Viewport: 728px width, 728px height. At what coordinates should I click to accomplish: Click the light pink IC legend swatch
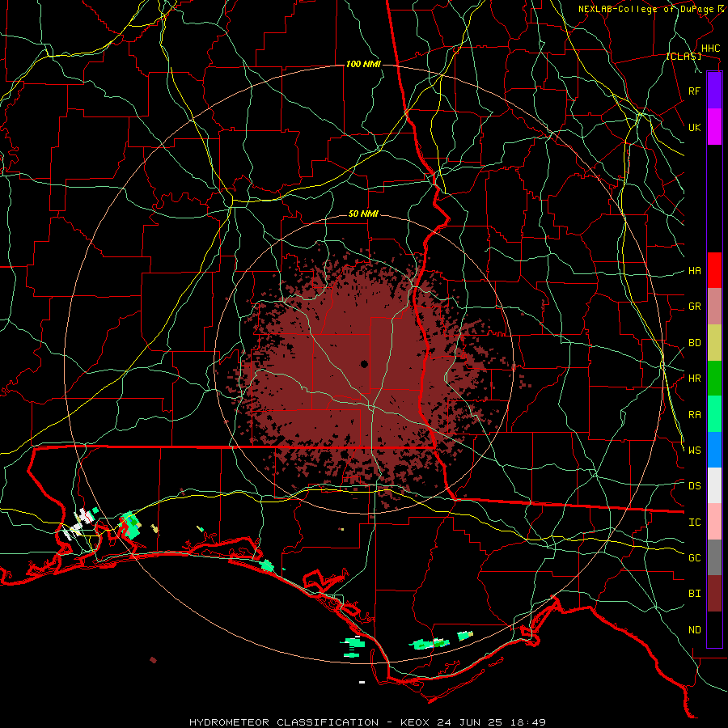pyautogui.click(x=714, y=522)
